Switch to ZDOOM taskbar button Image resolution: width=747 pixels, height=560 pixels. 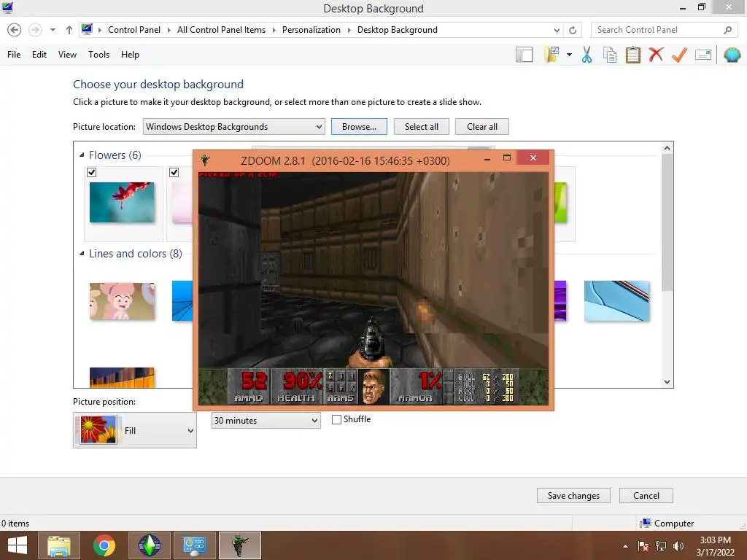coord(239,545)
